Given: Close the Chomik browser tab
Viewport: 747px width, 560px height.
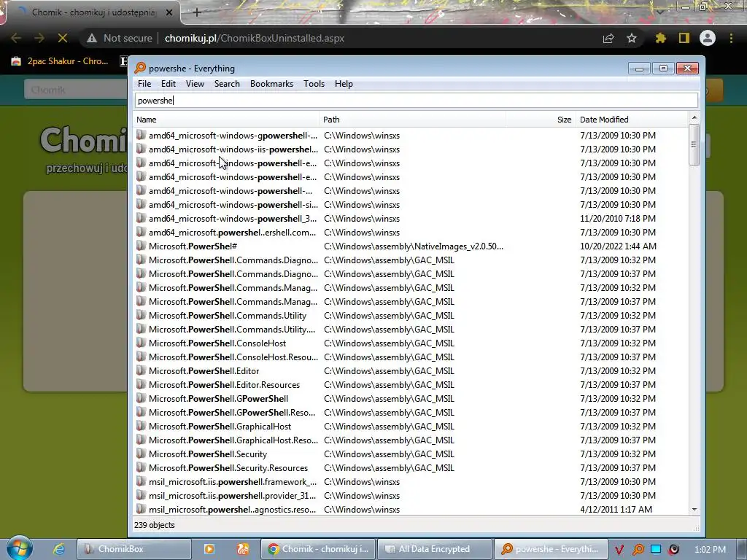Looking at the screenshot, I should (x=169, y=12).
